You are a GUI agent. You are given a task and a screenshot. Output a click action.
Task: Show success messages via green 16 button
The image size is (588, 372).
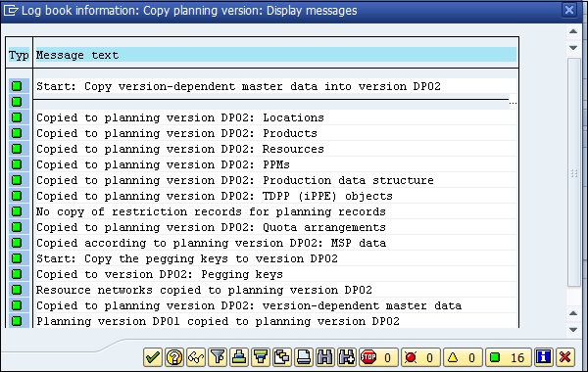(508, 357)
